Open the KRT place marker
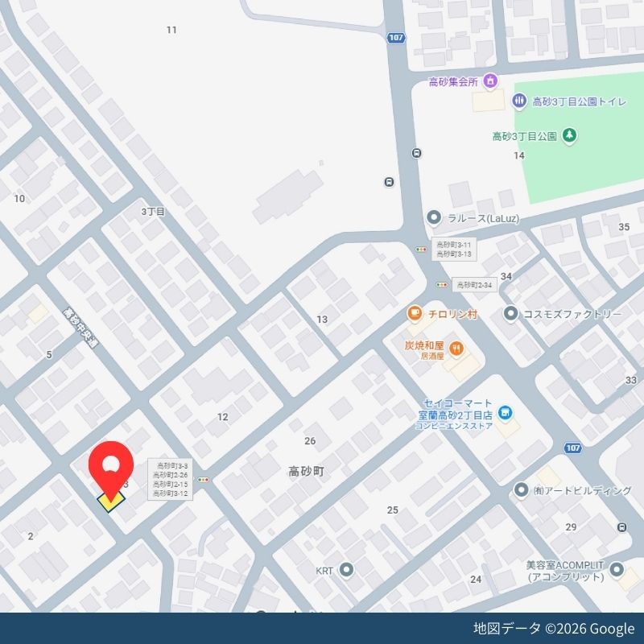The height and width of the screenshot is (644, 644). 347,570
